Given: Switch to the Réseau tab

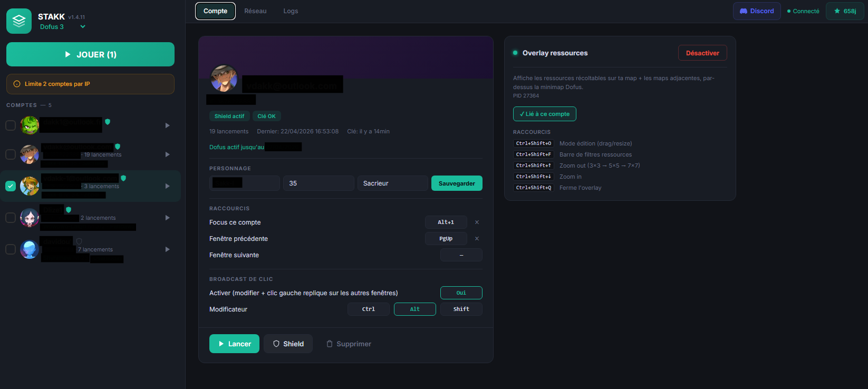Looking at the screenshot, I should [255, 11].
